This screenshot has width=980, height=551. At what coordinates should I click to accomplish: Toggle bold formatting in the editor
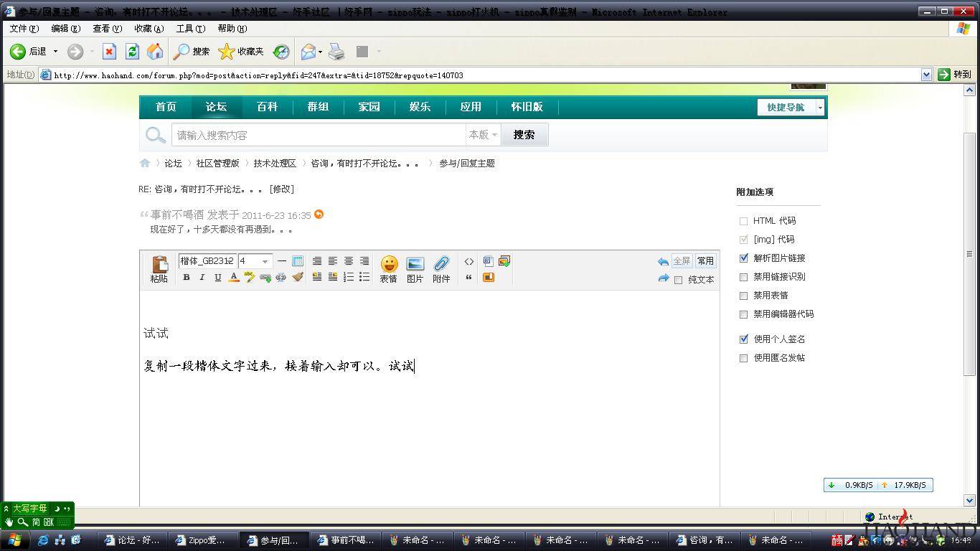pos(187,277)
